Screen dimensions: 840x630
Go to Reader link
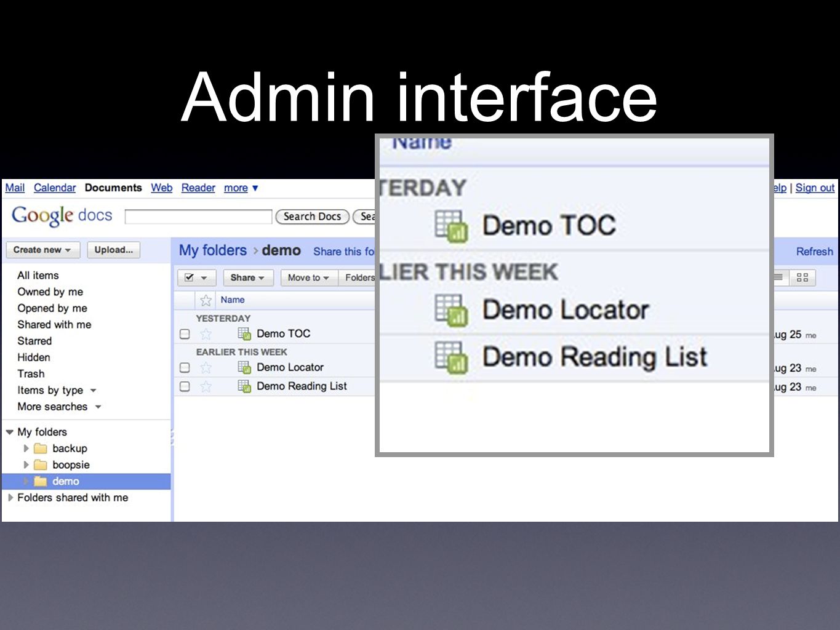198,188
